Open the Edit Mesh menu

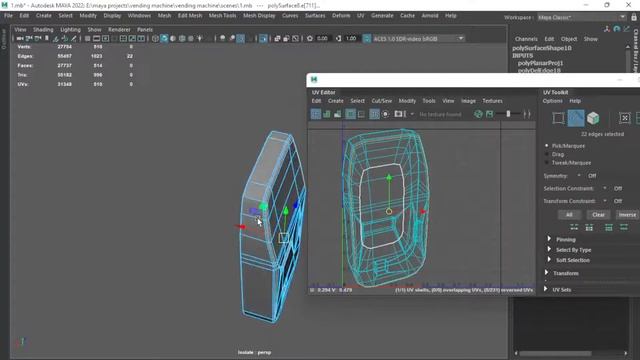[x=190, y=16]
